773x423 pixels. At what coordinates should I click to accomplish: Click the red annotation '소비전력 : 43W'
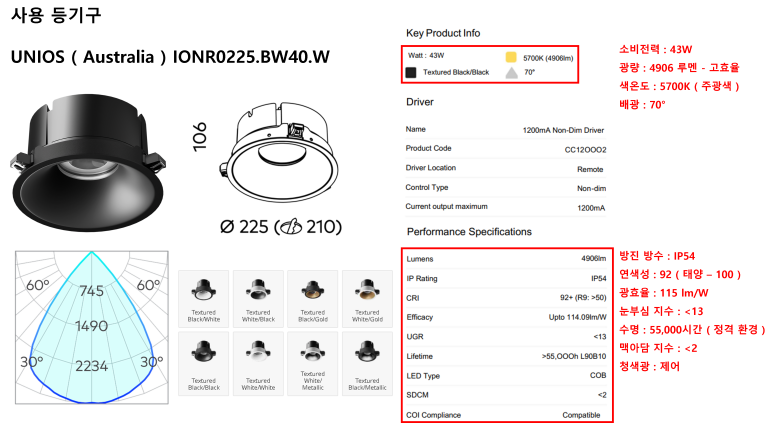click(656, 49)
